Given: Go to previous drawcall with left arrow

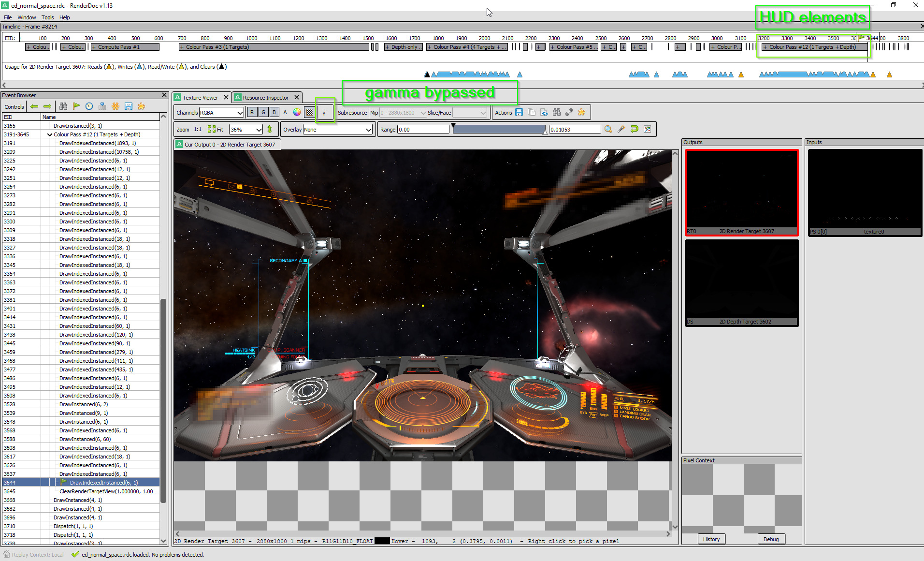Looking at the screenshot, I should (x=34, y=106).
